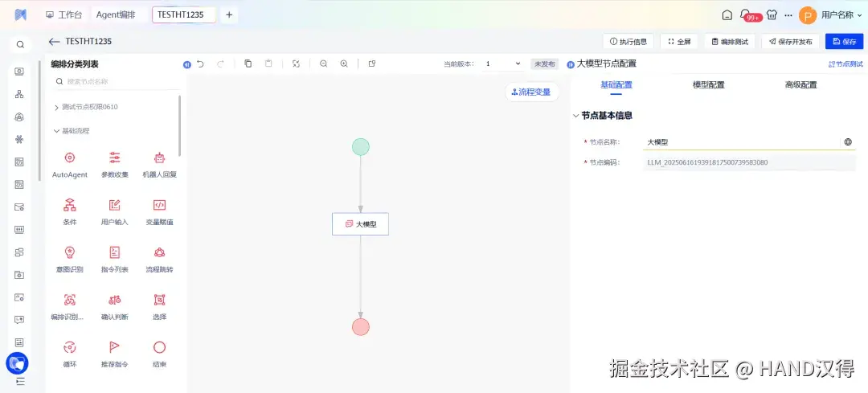Viewport: 868px width, 393px height.
Task: Copy the selected node
Action: [x=248, y=63]
